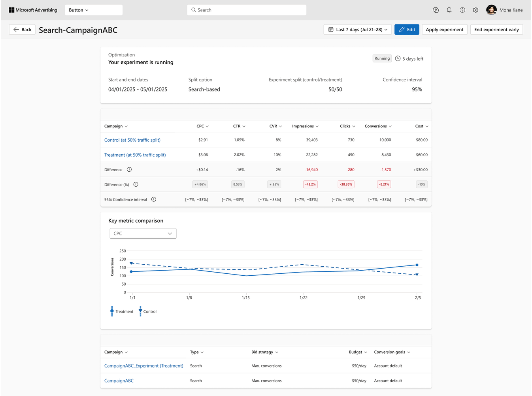Open the notifications bell
Screen dimensions: 532x396
[x=449, y=10]
